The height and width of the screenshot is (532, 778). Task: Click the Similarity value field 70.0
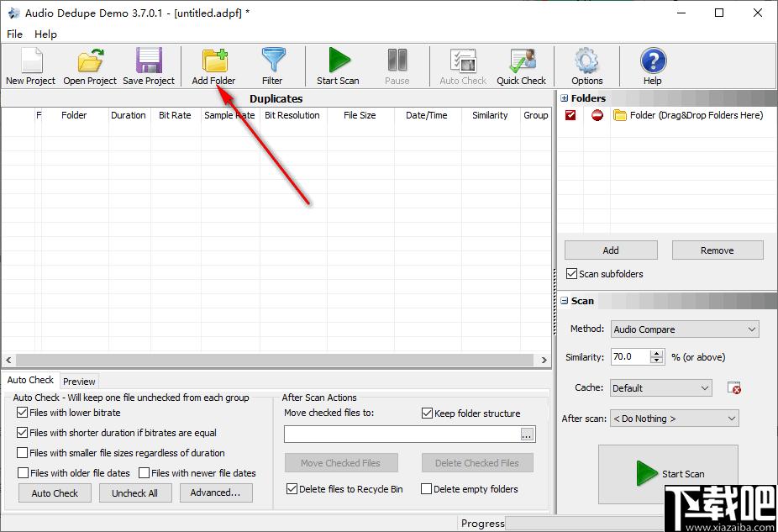pos(631,356)
